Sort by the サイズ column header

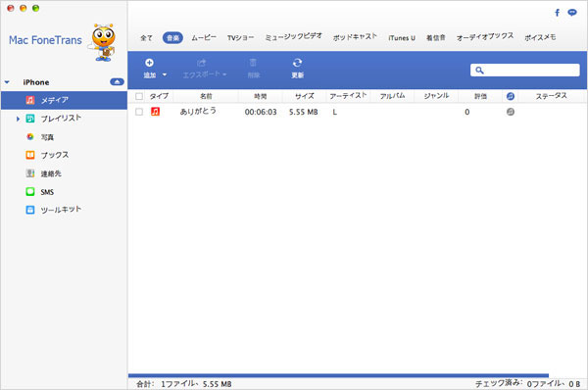click(x=304, y=96)
